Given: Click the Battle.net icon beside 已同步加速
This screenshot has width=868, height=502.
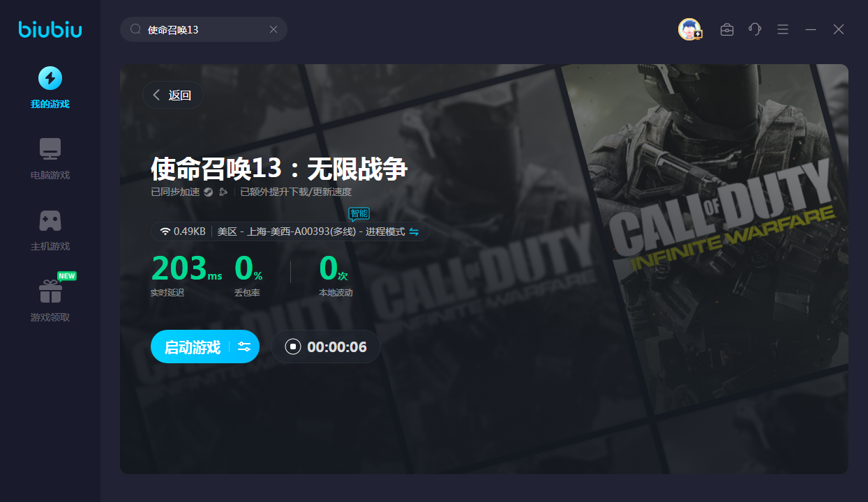Looking at the screenshot, I should (x=223, y=192).
